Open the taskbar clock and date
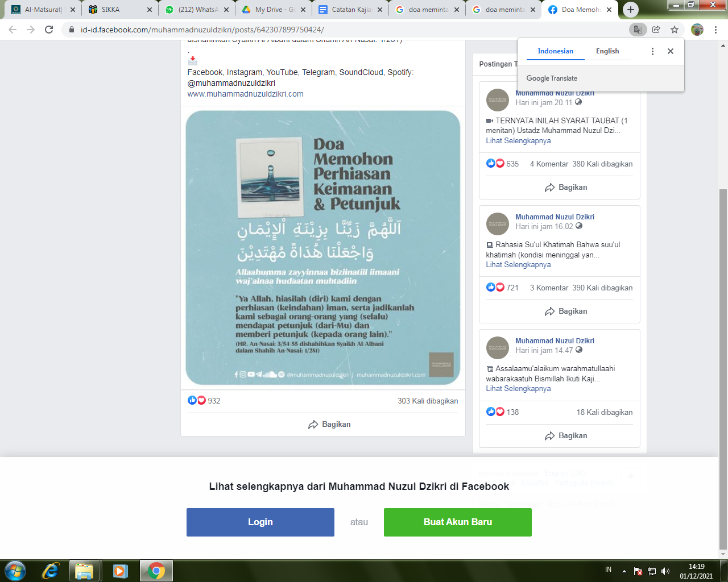728x582 pixels. [696, 571]
